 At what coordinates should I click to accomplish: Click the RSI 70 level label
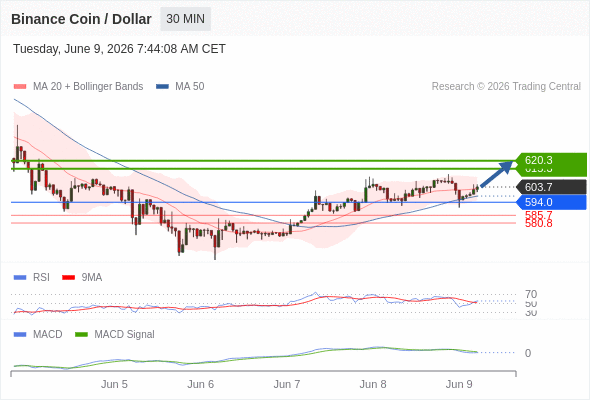point(531,294)
